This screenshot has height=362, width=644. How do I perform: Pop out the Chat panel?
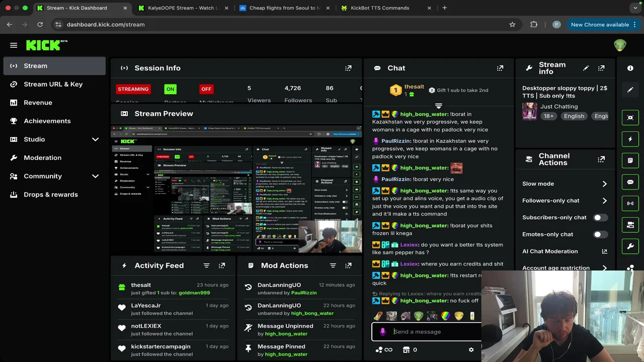point(500,68)
